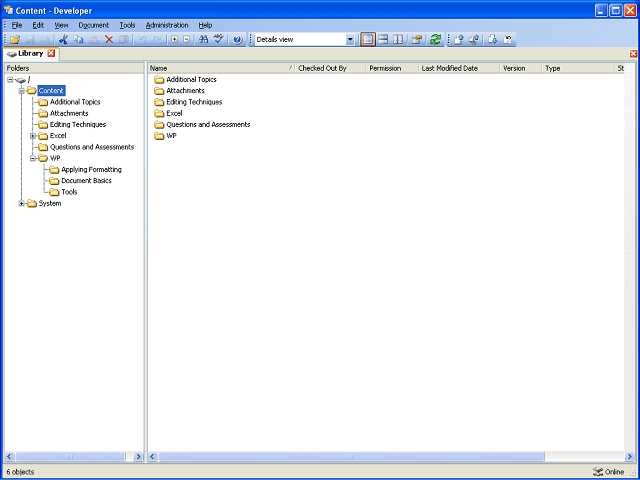Click the red X Delete icon
The width and height of the screenshot is (640, 480).
109,40
